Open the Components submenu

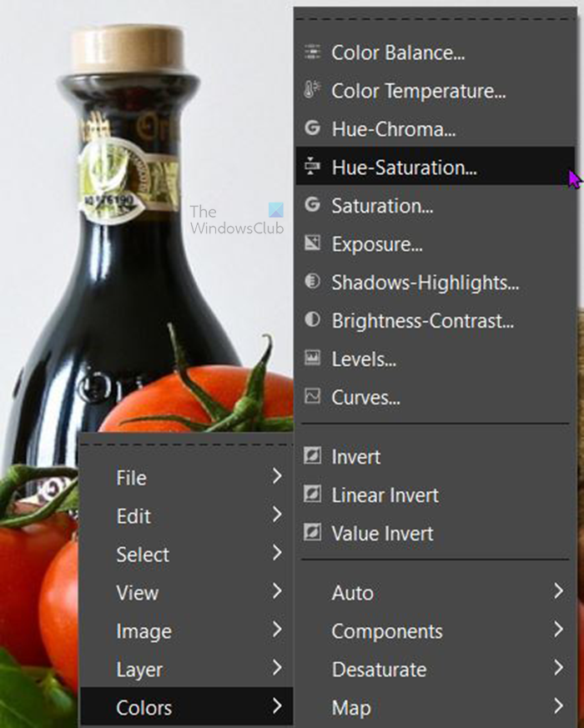[387, 631]
